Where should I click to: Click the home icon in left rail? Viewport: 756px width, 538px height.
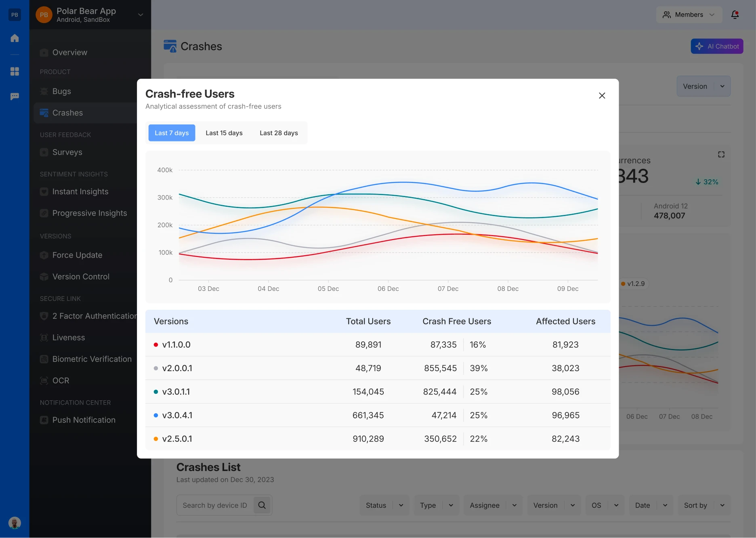pos(15,38)
